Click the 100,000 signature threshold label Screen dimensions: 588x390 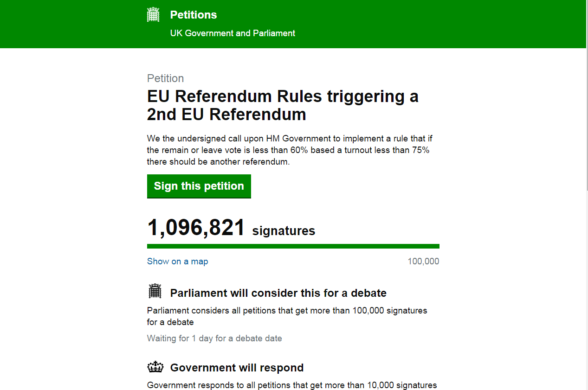(x=423, y=262)
